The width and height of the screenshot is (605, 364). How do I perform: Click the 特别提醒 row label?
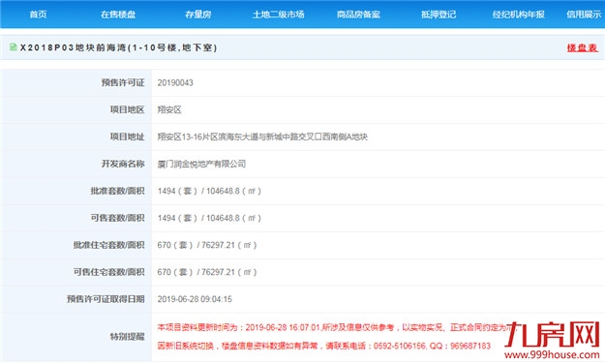128,337
